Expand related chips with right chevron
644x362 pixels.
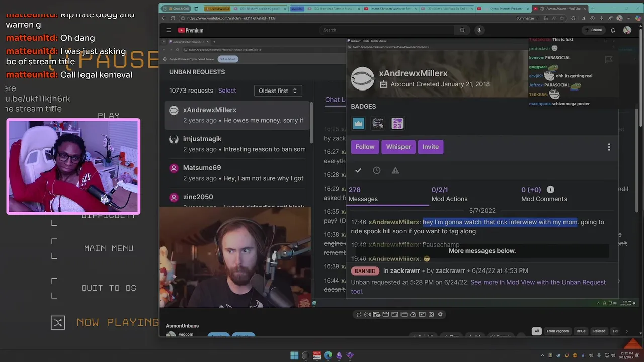[x=626, y=331]
